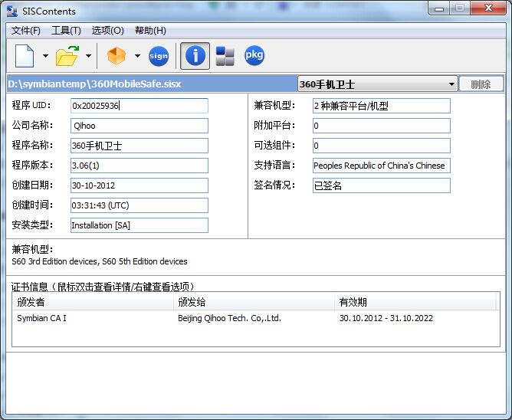The image size is (512, 420).
Task: Click the 删除 button
Action: [x=481, y=84]
